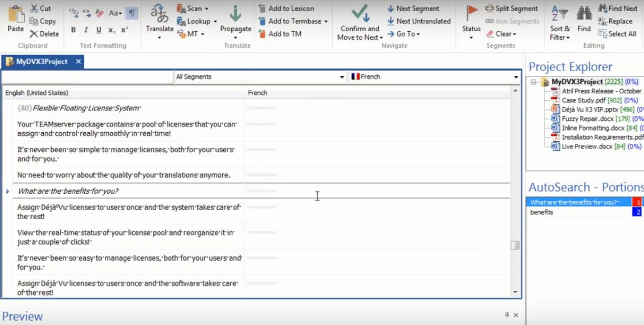
Task: Toggle Underline formatting
Action: click(x=98, y=30)
